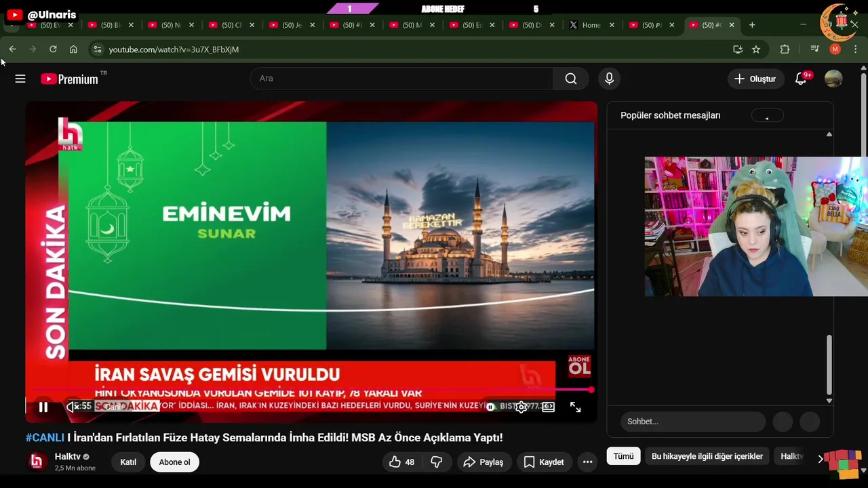Image resolution: width=868 pixels, height=488 pixels.
Task: Bookmark this page with the star icon
Action: click(x=756, y=49)
